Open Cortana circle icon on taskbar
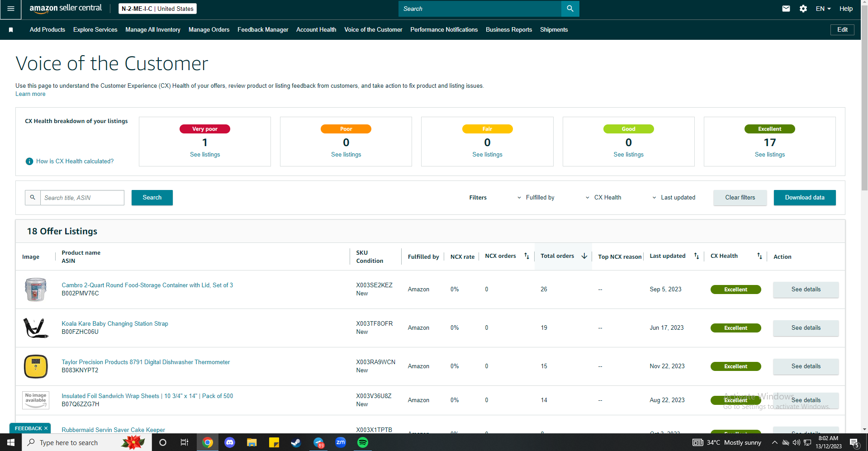Viewport: 868px width, 451px height. pyautogui.click(x=163, y=442)
